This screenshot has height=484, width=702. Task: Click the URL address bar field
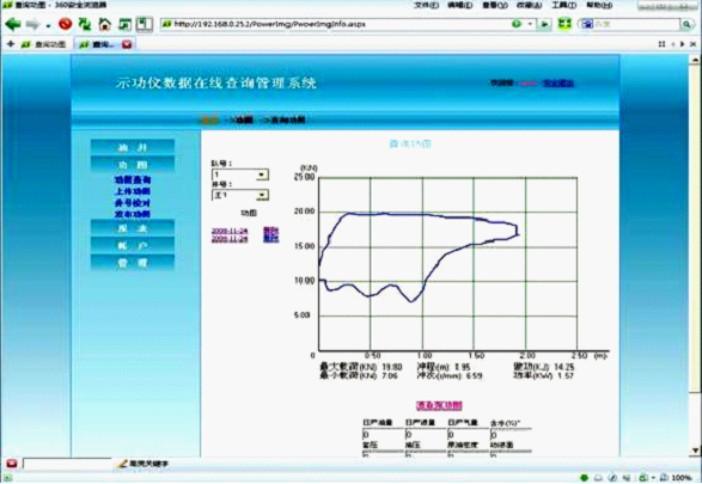pyautogui.click(x=336, y=24)
